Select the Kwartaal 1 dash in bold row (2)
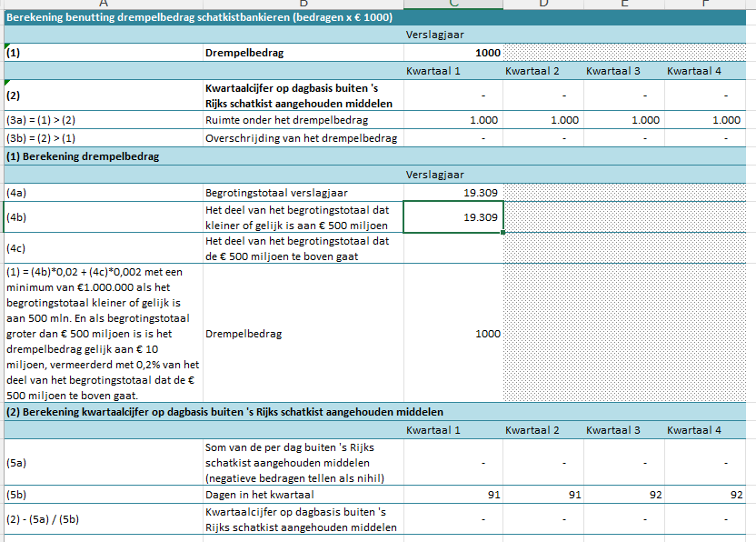The width and height of the screenshot is (756, 542). [453, 95]
